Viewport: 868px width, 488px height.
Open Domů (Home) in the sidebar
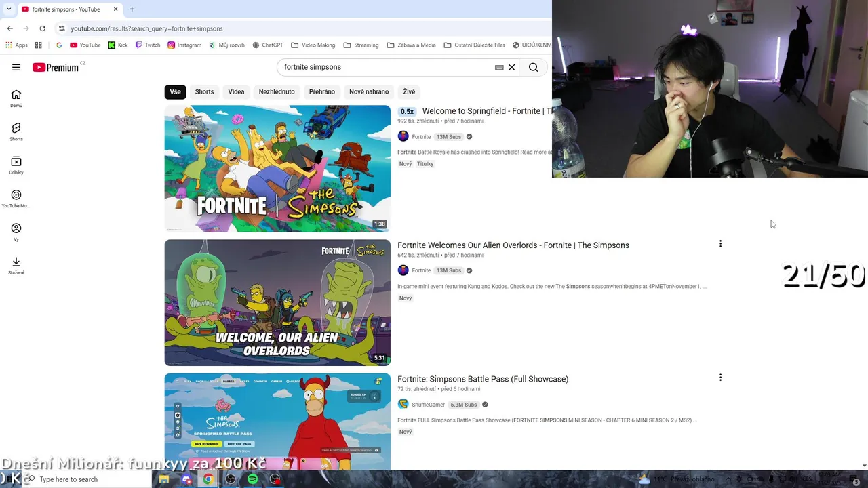click(16, 99)
